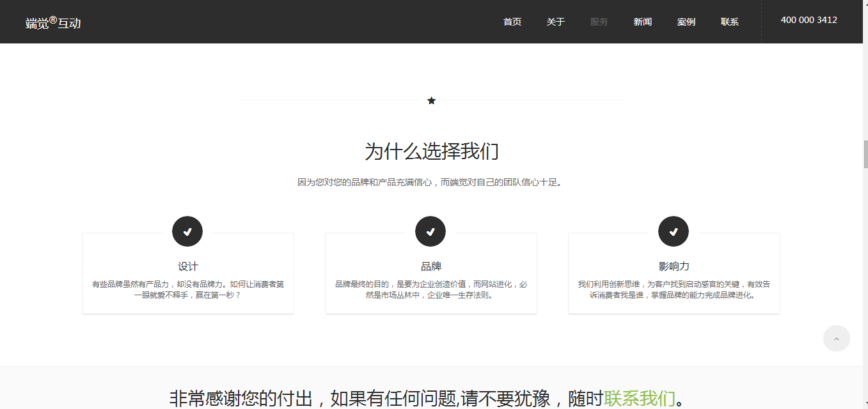Select the 设计 card title
This screenshot has width=868, height=409.
click(188, 266)
